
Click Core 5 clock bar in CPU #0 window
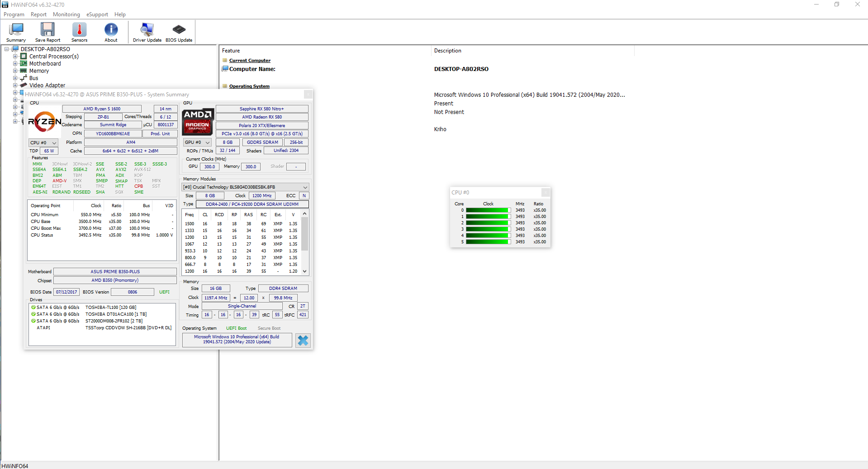pyautogui.click(x=488, y=242)
